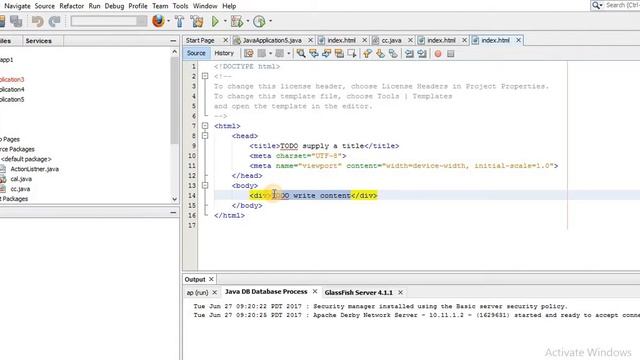Click the editor toolbar Forward navigation icon

tap(280, 53)
